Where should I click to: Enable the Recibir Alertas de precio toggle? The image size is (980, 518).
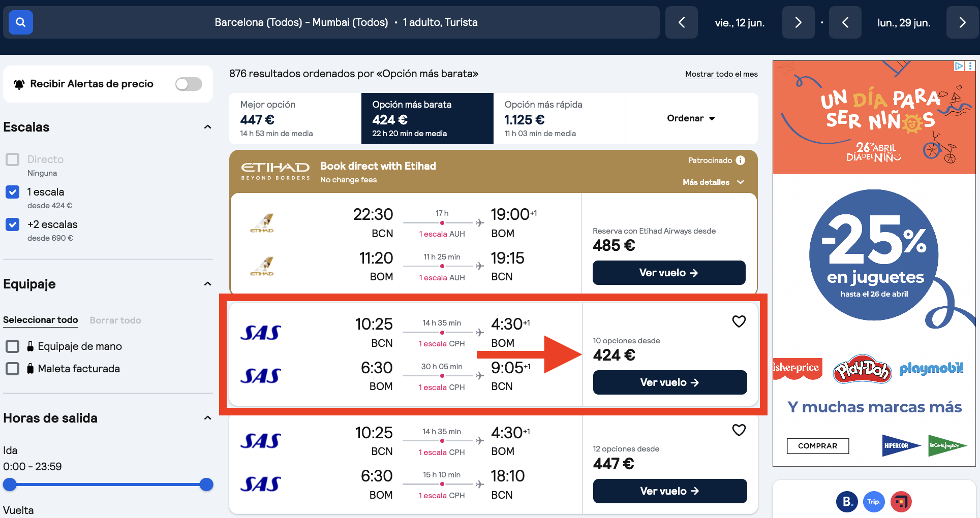(x=188, y=84)
